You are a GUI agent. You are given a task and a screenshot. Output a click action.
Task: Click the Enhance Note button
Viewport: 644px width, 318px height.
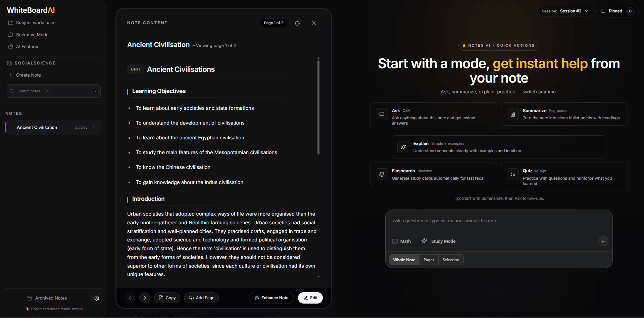[271, 298]
